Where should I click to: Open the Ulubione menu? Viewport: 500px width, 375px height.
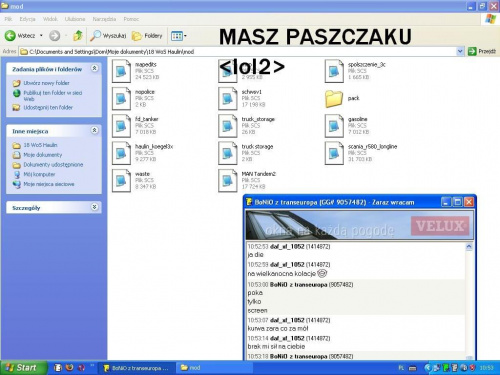coord(75,19)
